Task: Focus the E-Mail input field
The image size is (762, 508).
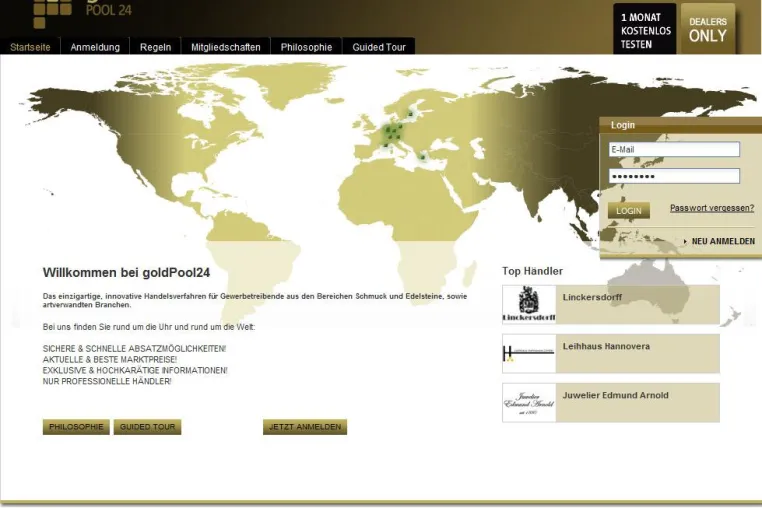Action: click(674, 149)
